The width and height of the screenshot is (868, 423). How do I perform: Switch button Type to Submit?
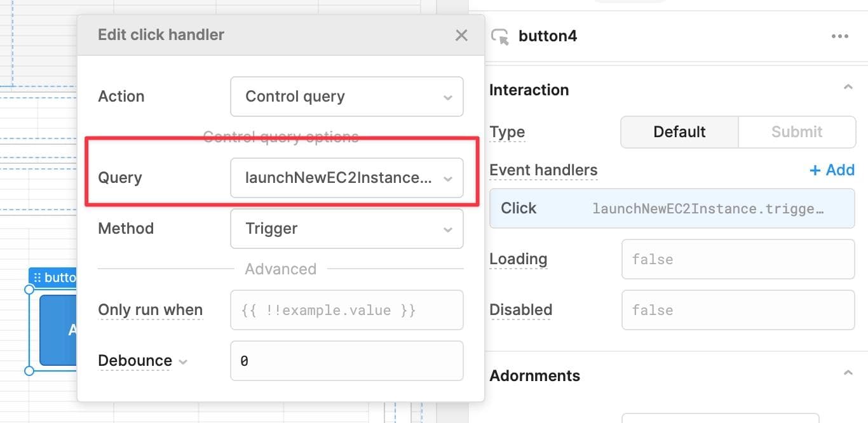pos(797,131)
